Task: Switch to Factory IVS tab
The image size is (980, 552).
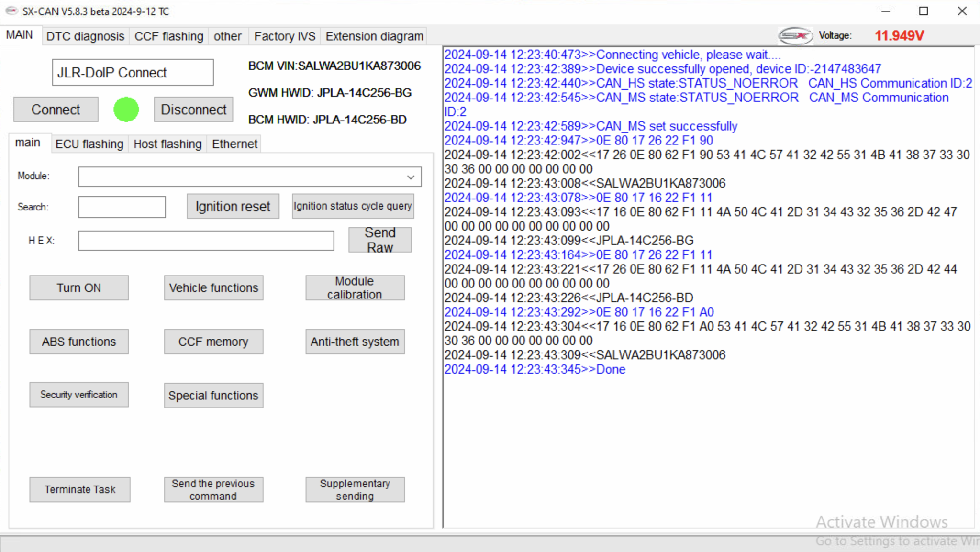Action: click(x=285, y=36)
